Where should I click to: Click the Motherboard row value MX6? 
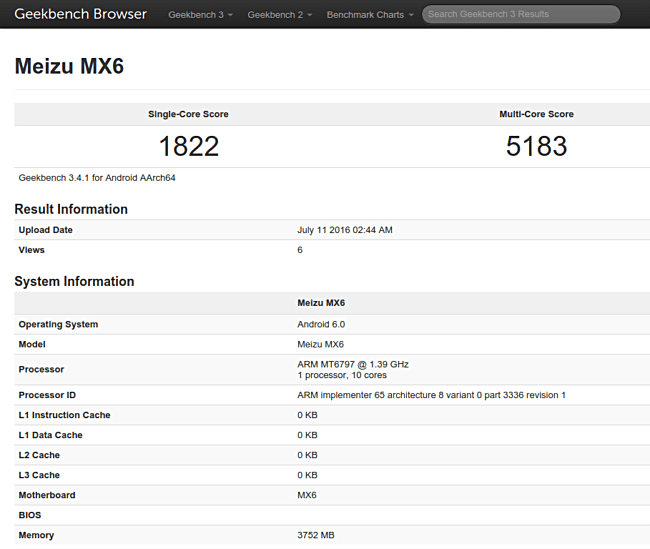307,495
